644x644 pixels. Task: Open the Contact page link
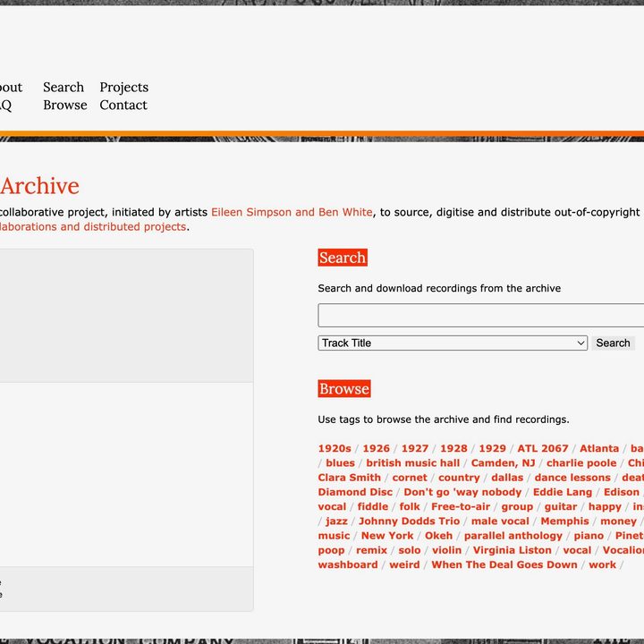click(x=123, y=106)
